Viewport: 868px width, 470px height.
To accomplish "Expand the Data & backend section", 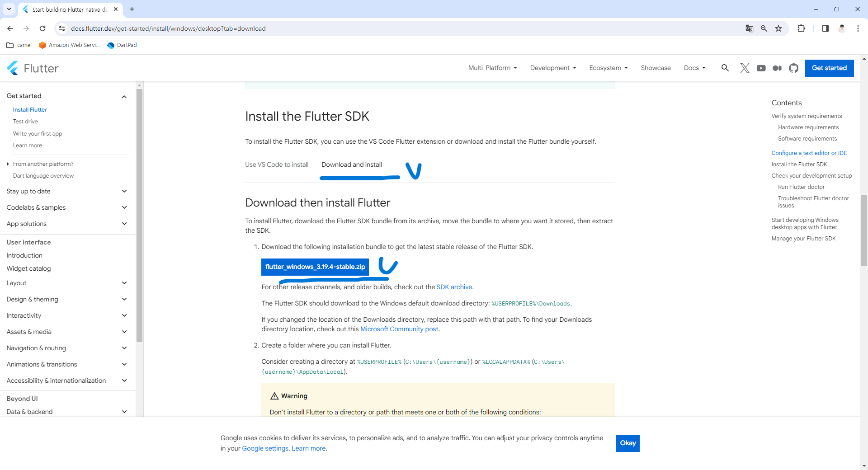I will click(x=124, y=412).
